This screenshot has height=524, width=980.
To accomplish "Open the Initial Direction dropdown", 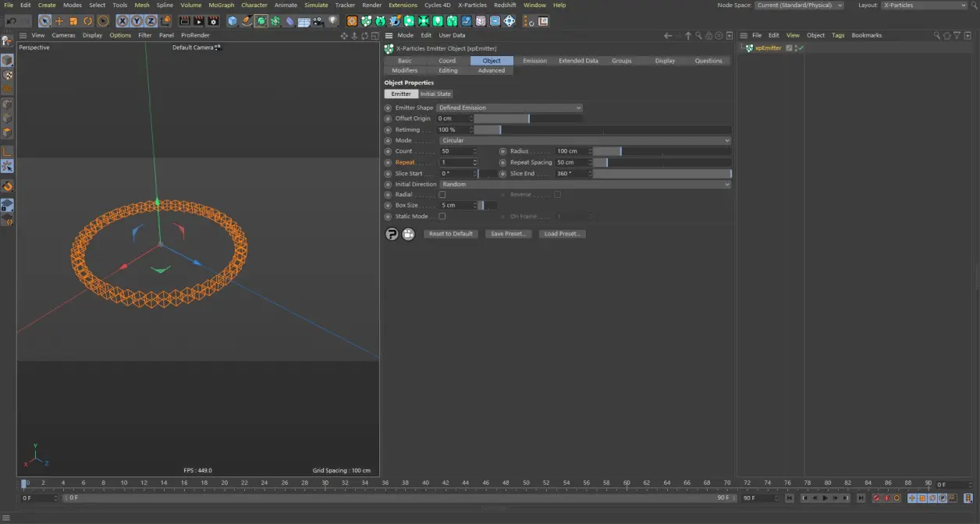I will pos(587,184).
